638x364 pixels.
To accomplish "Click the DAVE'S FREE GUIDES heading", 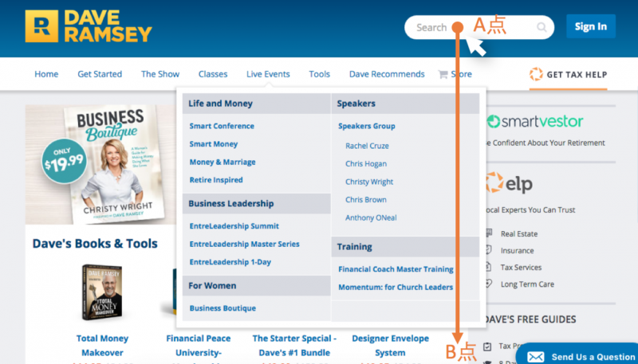I will click(530, 319).
